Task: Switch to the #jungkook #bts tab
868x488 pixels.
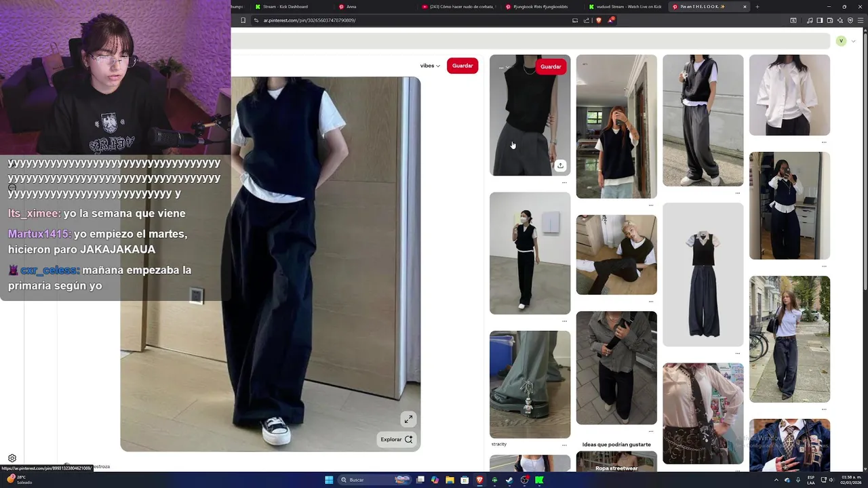Action: pyautogui.click(x=540, y=7)
